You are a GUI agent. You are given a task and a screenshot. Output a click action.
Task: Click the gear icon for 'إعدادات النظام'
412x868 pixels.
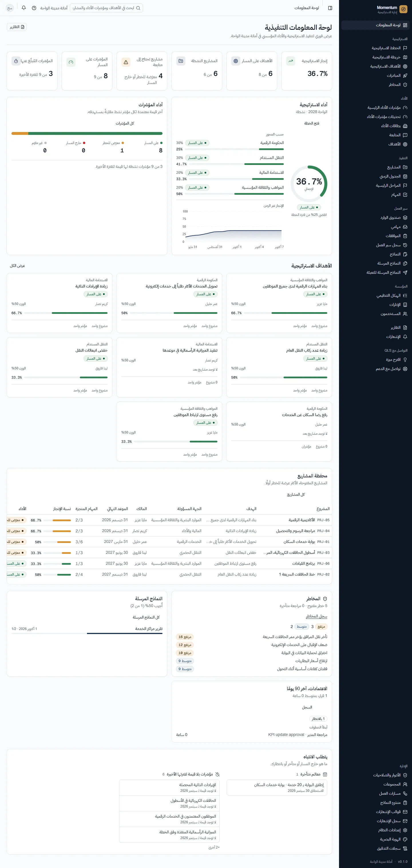click(x=405, y=830)
